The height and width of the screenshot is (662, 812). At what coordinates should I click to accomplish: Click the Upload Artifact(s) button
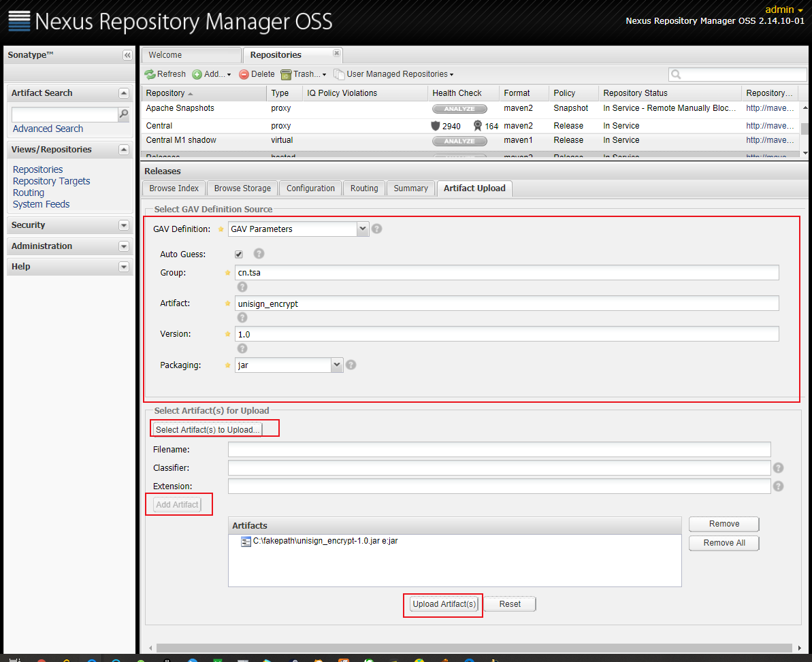coord(444,604)
